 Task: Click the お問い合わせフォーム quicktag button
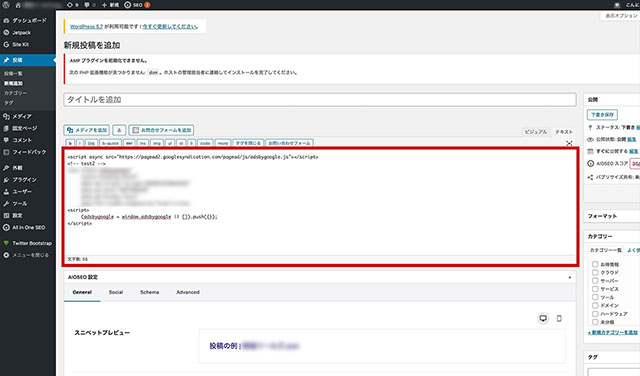point(289,143)
